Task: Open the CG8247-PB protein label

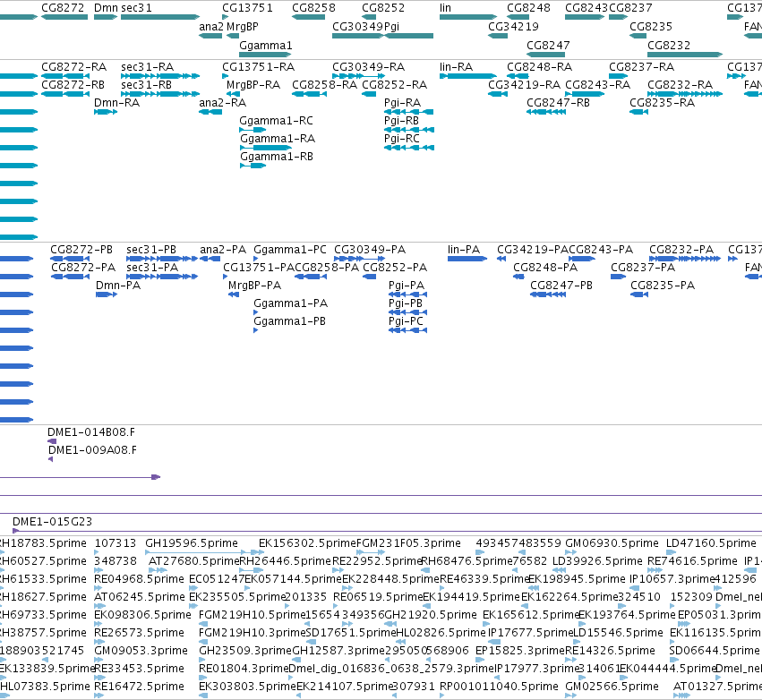Action: (x=561, y=286)
